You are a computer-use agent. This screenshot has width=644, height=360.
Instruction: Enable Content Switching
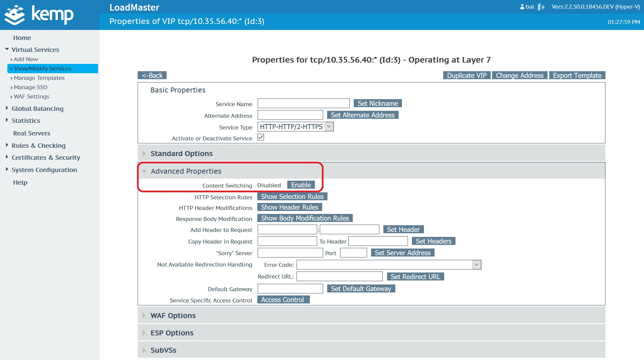pyautogui.click(x=301, y=185)
